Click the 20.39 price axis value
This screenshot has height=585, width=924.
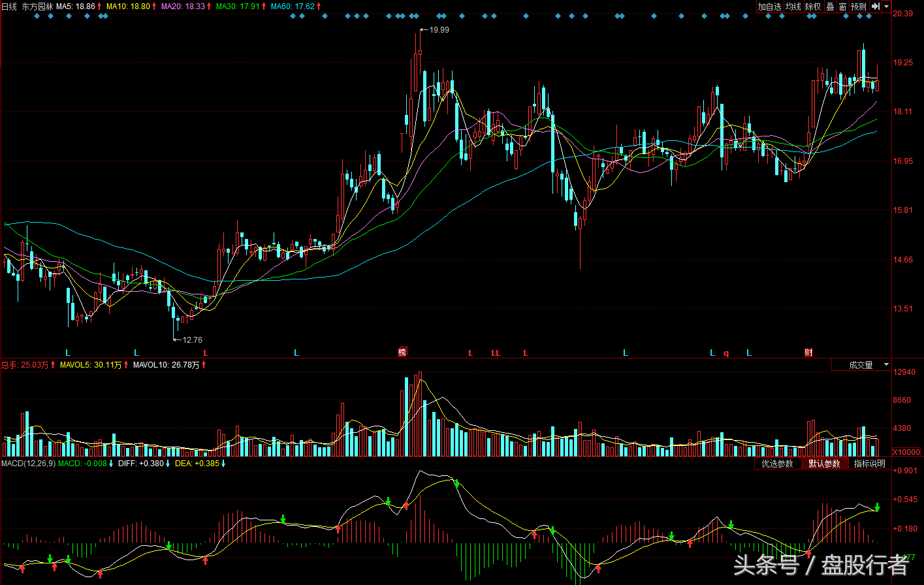point(903,14)
